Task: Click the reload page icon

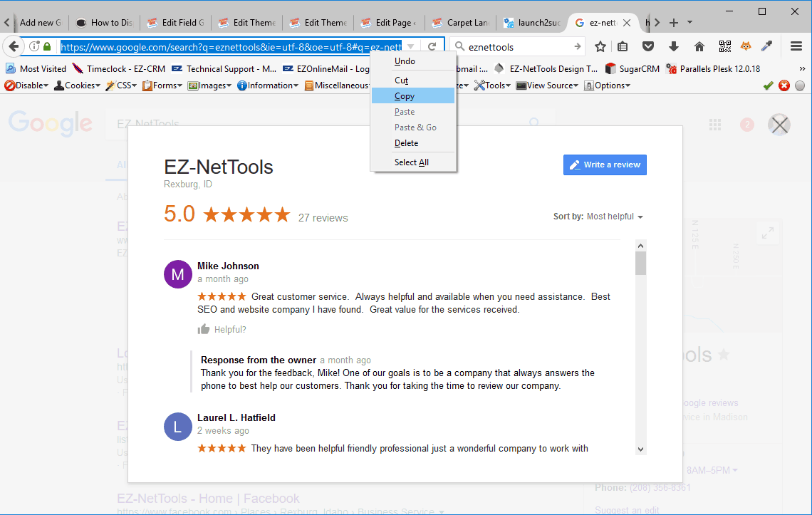Action: [x=432, y=46]
